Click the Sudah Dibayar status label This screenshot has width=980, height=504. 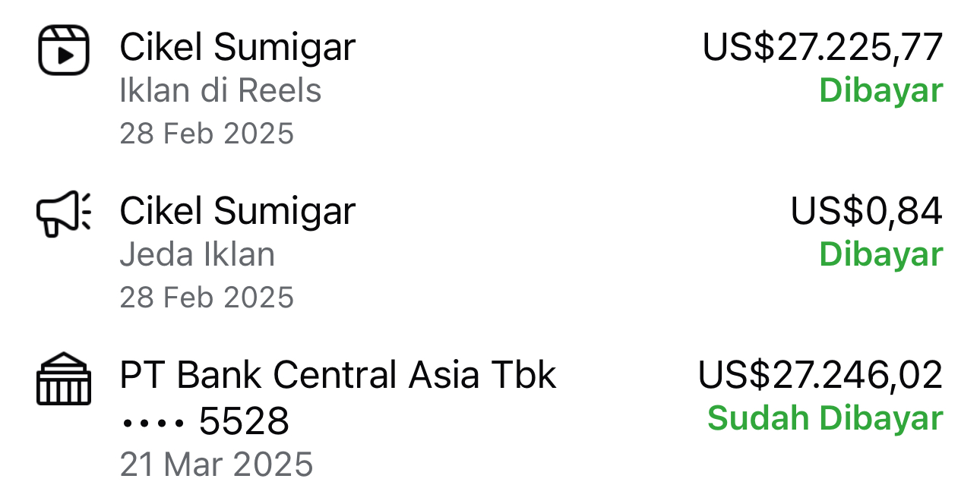click(825, 418)
